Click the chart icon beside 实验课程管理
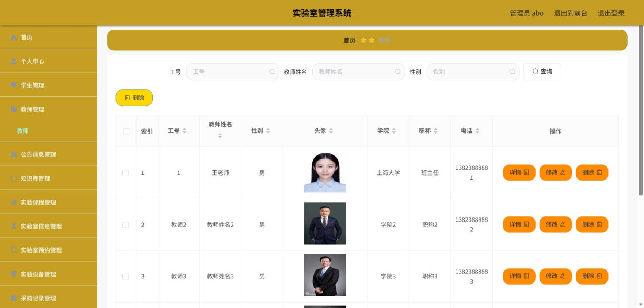The height and width of the screenshot is (308, 644). coord(14,202)
